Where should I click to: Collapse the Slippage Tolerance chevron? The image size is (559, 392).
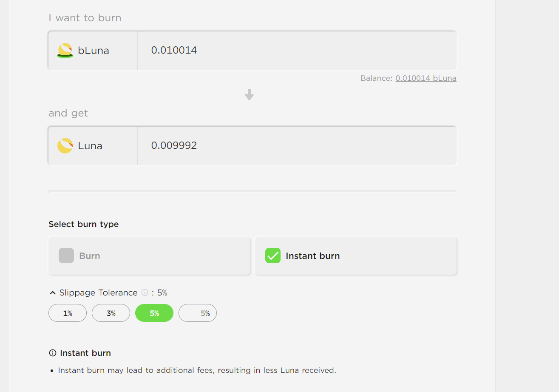point(53,293)
